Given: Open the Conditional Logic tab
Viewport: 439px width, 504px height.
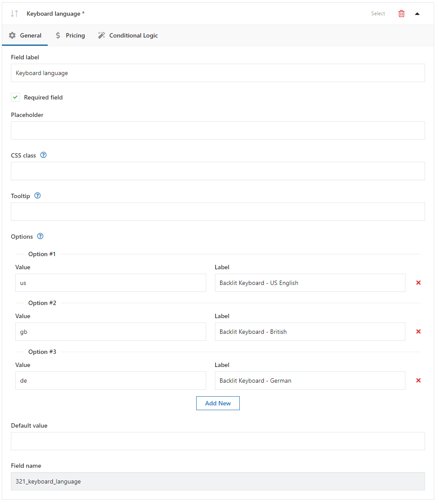Looking at the screenshot, I should click(x=128, y=35).
